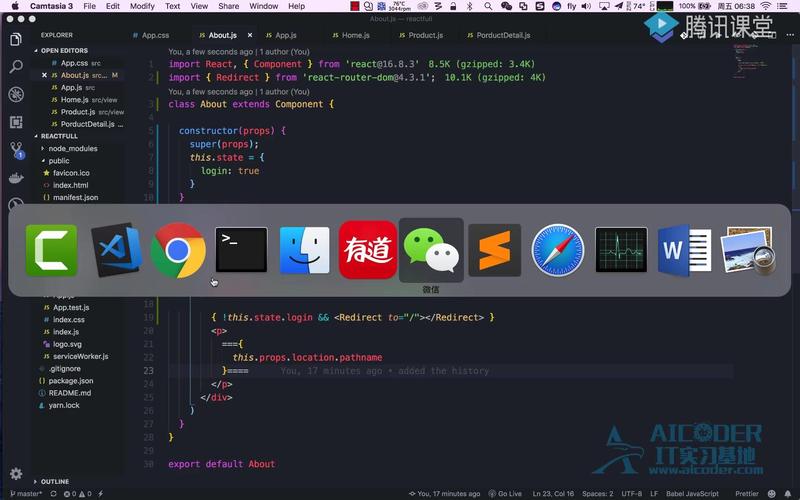Open the File menu
800x500 pixels.
click(x=89, y=6)
